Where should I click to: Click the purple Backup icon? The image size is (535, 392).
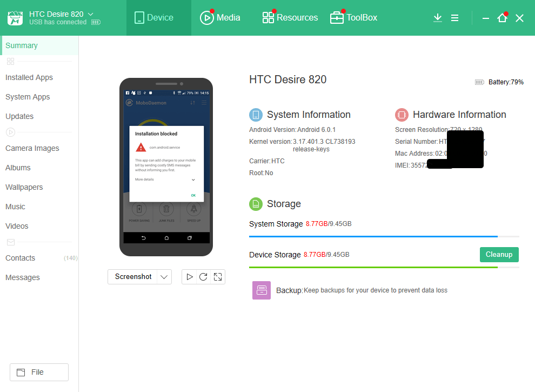click(x=262, y=290)
